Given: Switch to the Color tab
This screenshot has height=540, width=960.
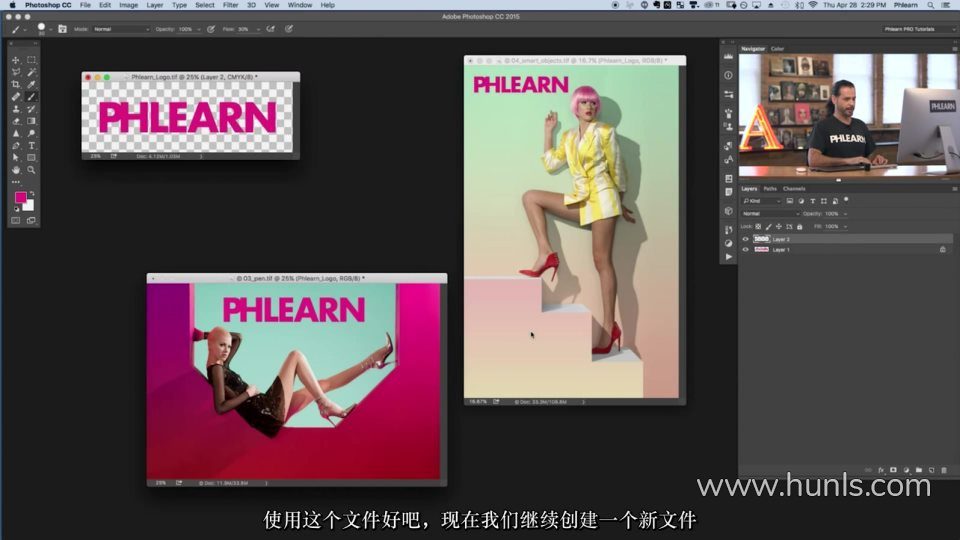Looking at the screenshot, I should tap(777, 48).
